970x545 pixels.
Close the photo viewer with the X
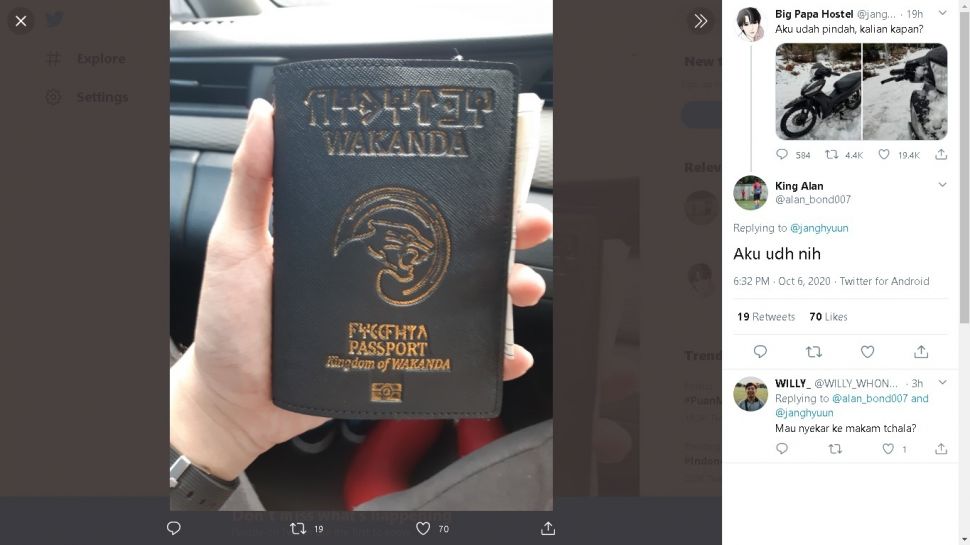click(x=20, y=21)
